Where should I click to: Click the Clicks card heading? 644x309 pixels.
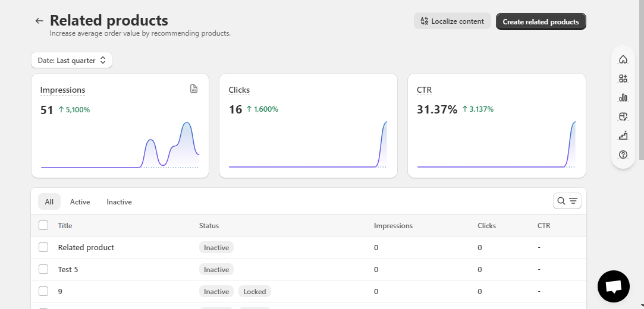239,90
